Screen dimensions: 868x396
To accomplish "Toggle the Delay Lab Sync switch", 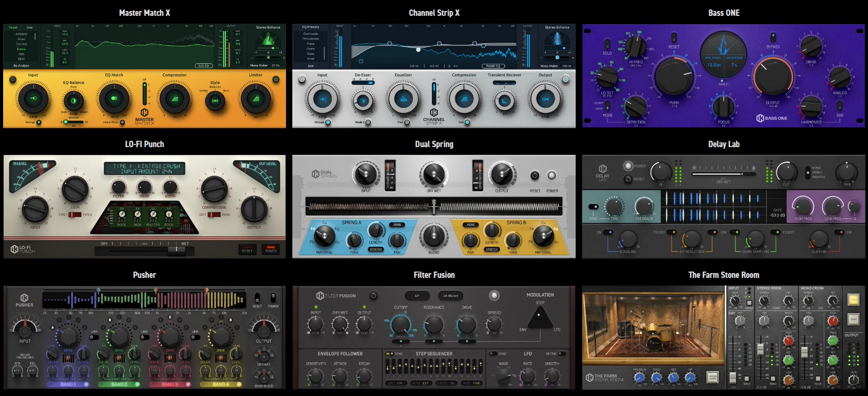I will click(x=594, y=207).
